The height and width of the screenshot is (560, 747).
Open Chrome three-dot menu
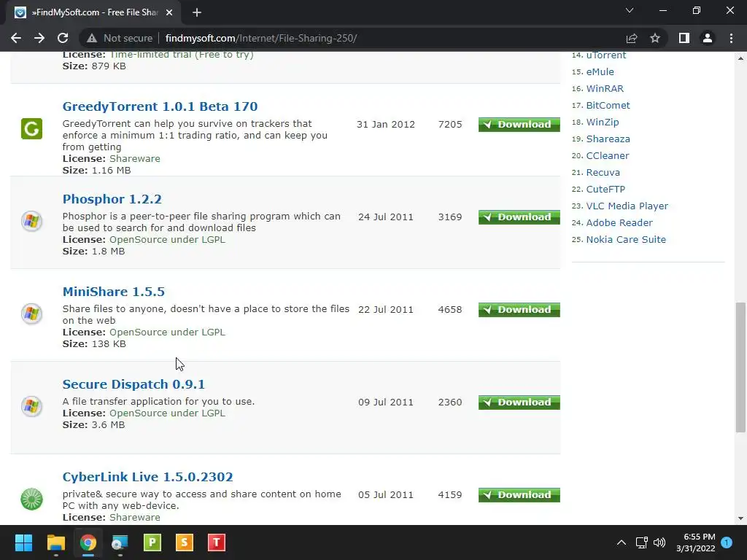pos(731,38)
